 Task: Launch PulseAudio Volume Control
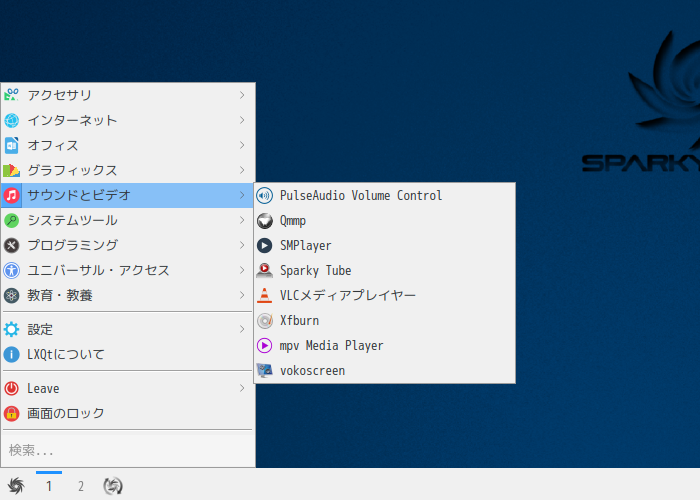(384, 196)
